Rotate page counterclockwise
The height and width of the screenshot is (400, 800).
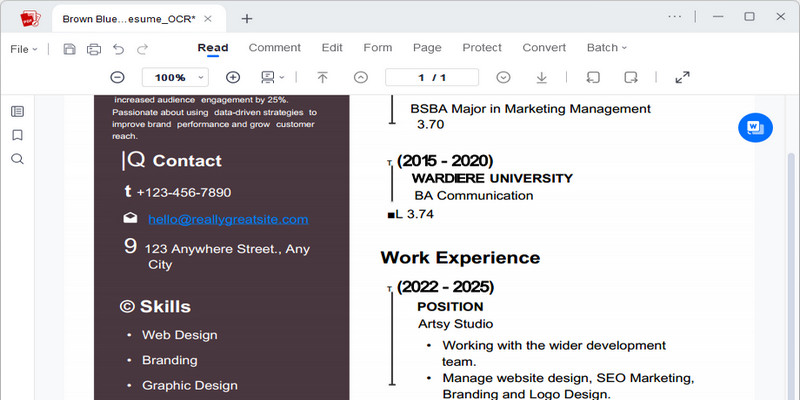pyautogui.click(x=593, y=78)
